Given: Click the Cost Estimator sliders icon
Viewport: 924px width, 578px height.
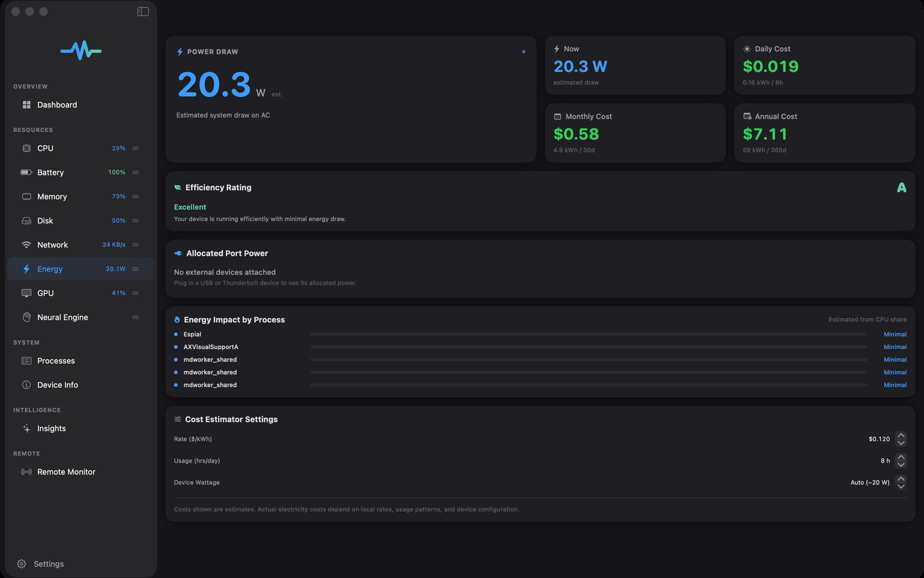Looking at the screenshot, I should (x=177, y=419).
